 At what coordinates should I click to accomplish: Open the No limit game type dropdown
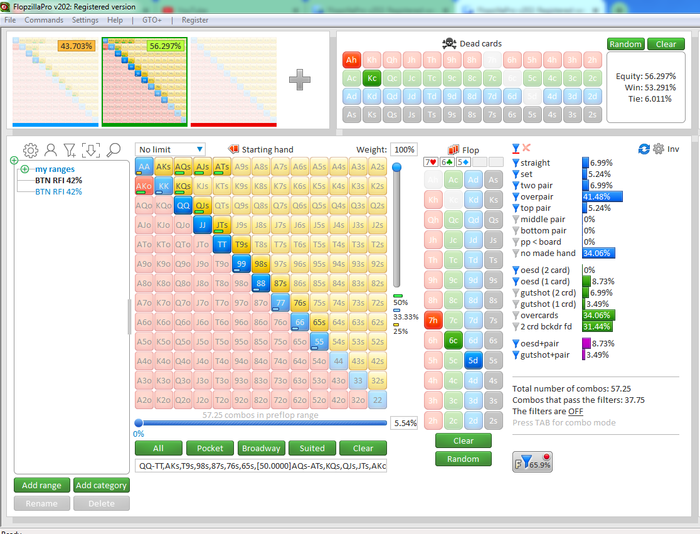171,149
